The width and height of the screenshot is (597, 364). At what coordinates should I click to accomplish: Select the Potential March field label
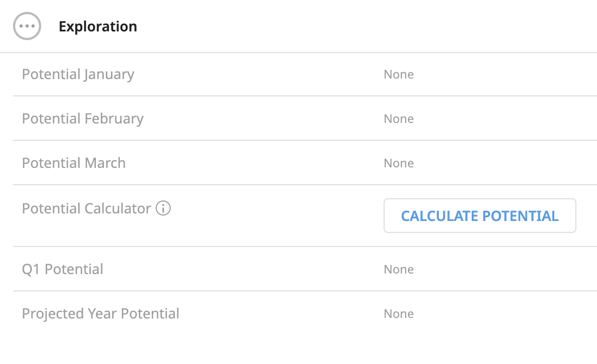[x=73, y=163]
